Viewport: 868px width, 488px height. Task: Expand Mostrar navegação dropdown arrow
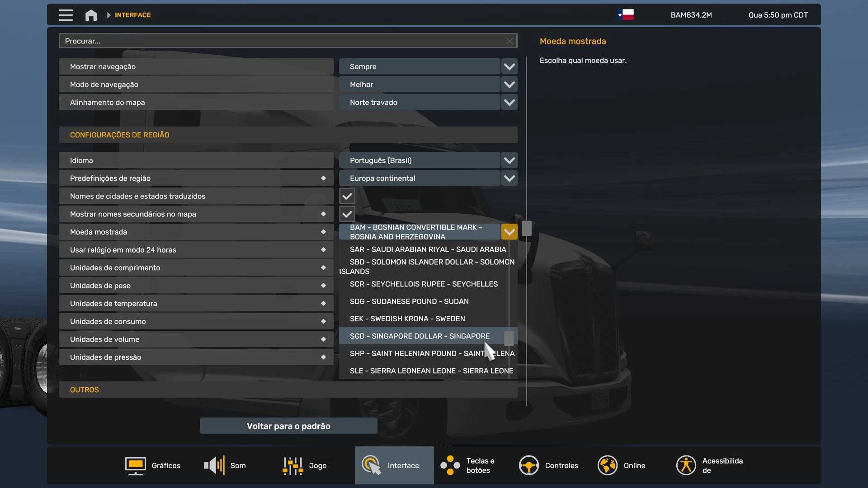click(509, 66)
